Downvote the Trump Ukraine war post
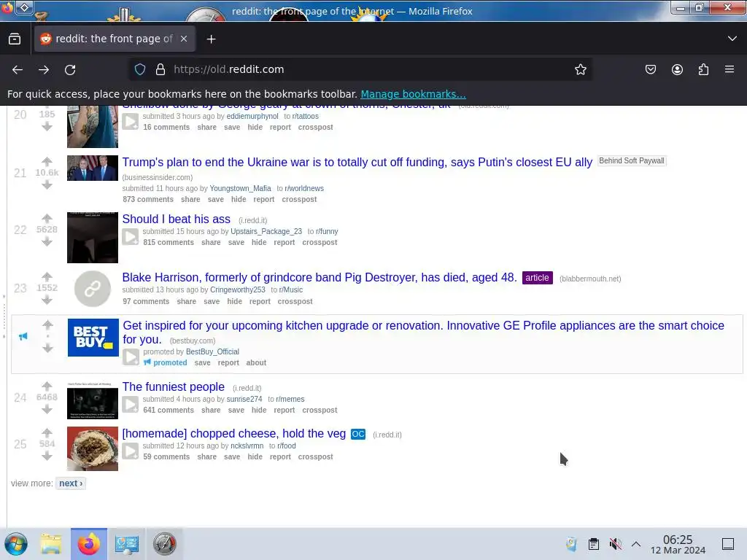 point(47,184)
